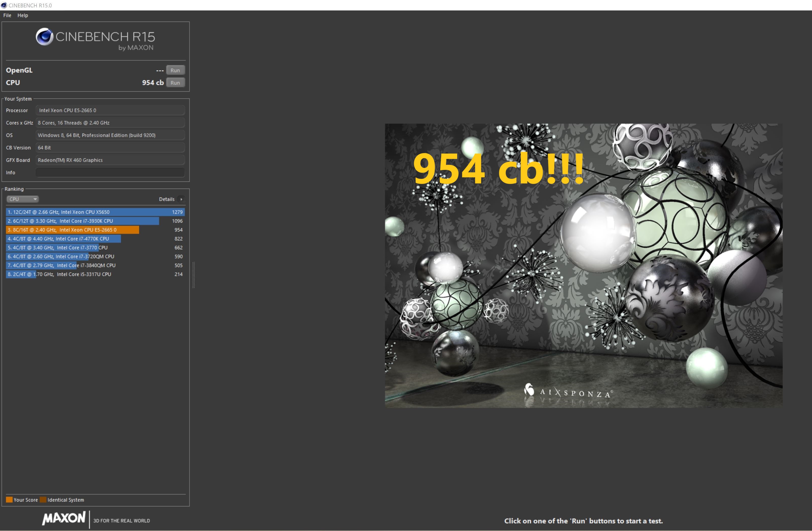Click the Details arrow icon
812x531 pixels.
[x=181, y=199]
